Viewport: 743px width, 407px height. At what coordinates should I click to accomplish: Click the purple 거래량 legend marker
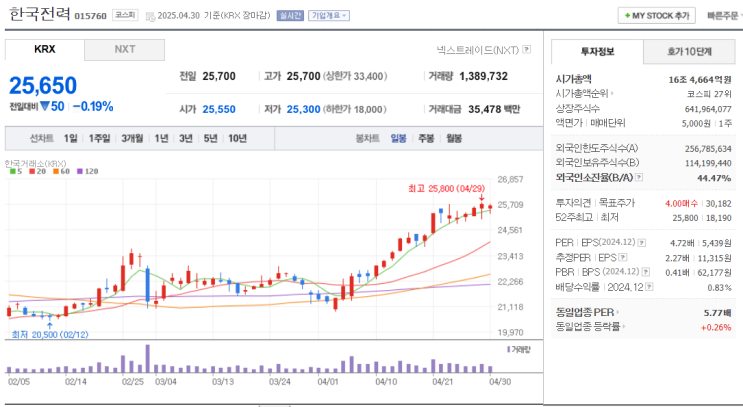pyautogui.click(x=508, y=350)
